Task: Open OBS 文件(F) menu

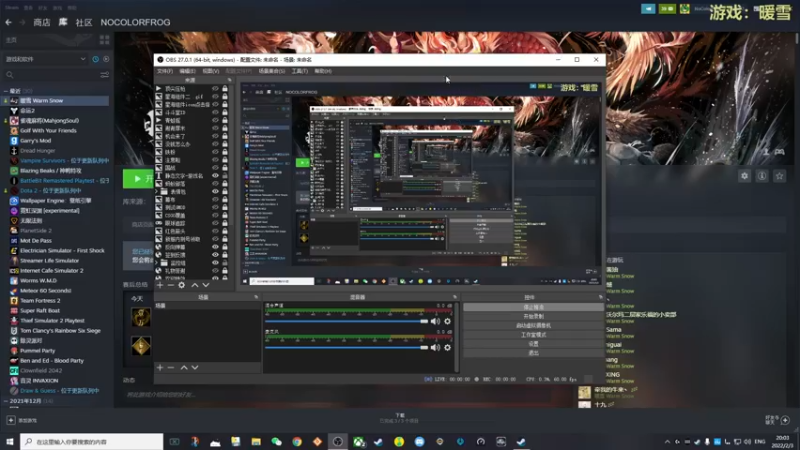Action: coord(164,71)
